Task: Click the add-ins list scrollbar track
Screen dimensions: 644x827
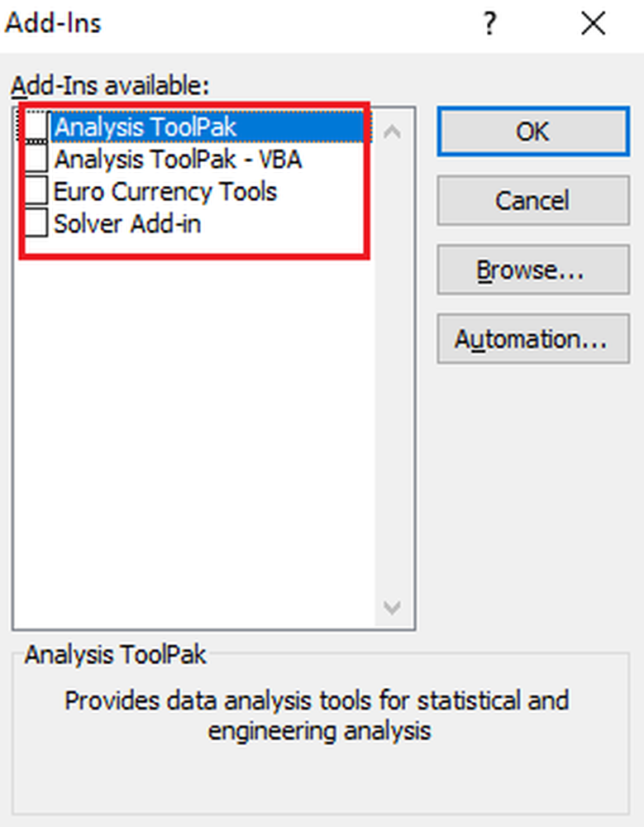Action: click(393, 372)
